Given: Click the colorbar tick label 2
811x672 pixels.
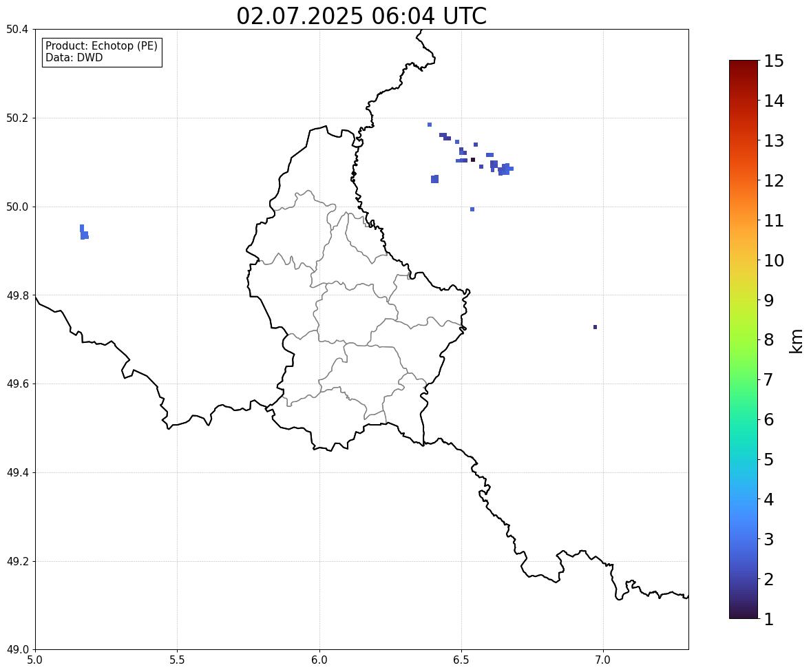Looking at the screenshot, I should click(x=769, y=579).
